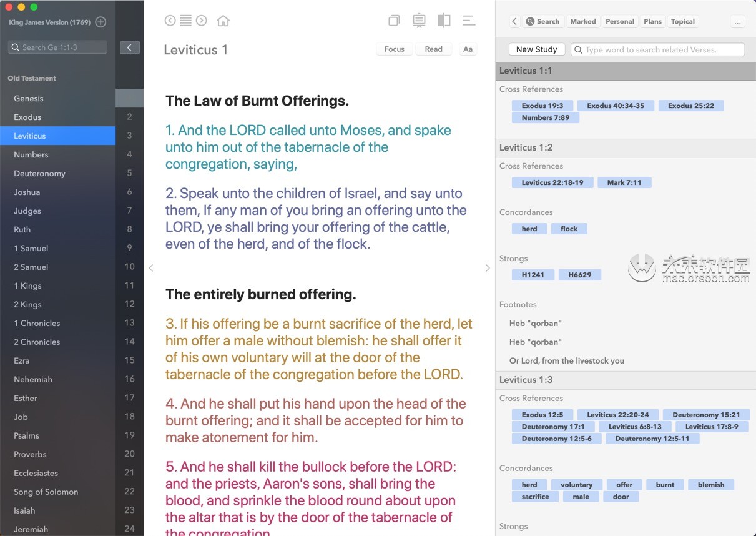Click the left page-turn arrow in the reading pane
This screenshot has height=536, width=756.
150,268
